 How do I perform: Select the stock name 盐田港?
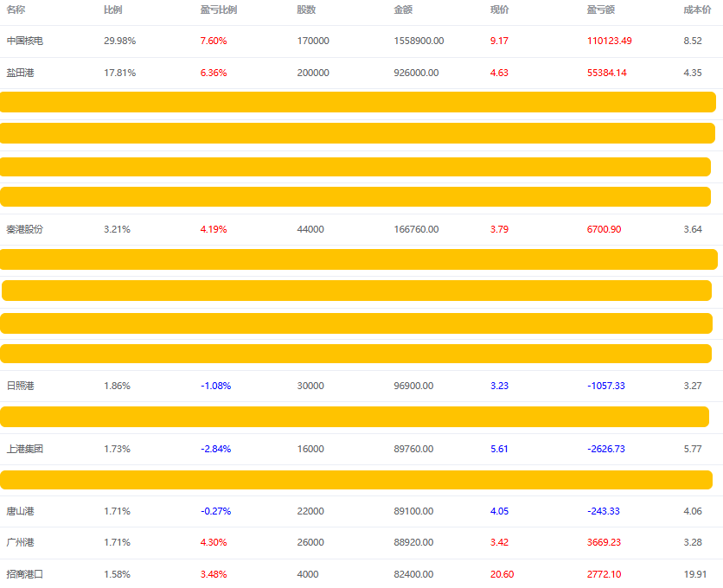20,73
